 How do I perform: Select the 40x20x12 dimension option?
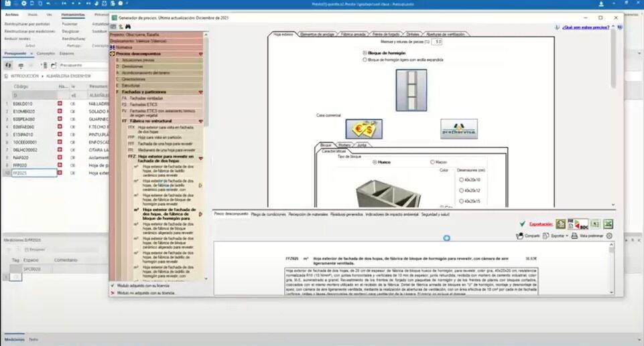click(461, 191)
